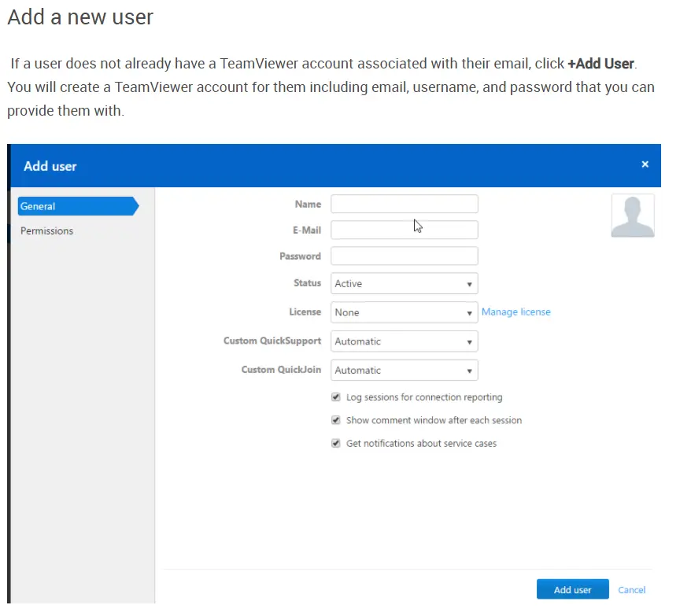Click the user avatar placeholder image
The image size is (680, 616).
click(x=633, y=216)
